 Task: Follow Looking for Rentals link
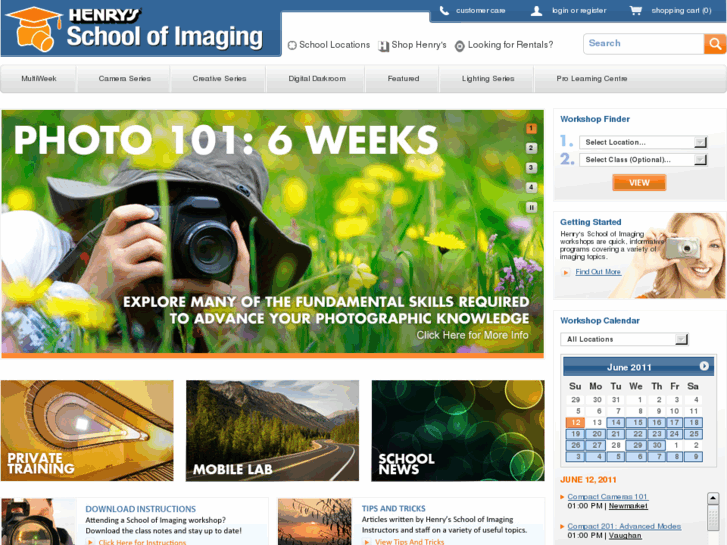click(x=510, y=45)
